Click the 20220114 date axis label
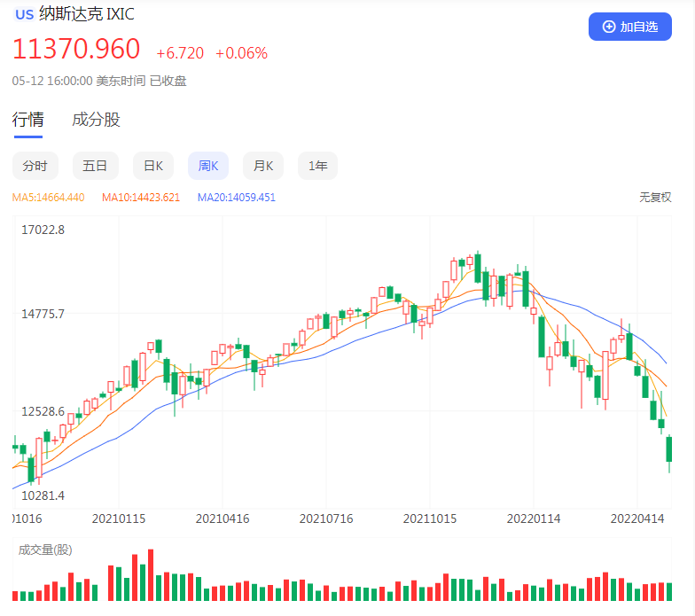The image size is (695, 616). coord(534,519)
